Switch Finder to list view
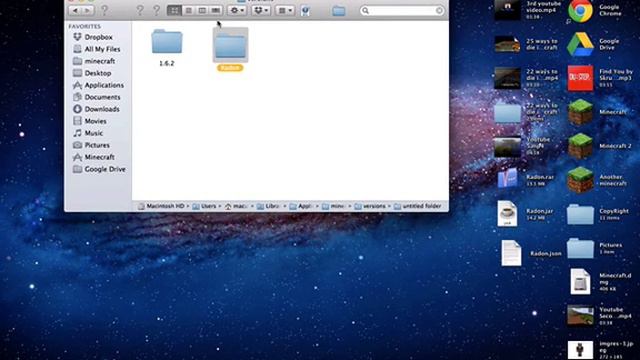Image resolution: width=640 pixels, height=360 pixels. click(189, 11)
